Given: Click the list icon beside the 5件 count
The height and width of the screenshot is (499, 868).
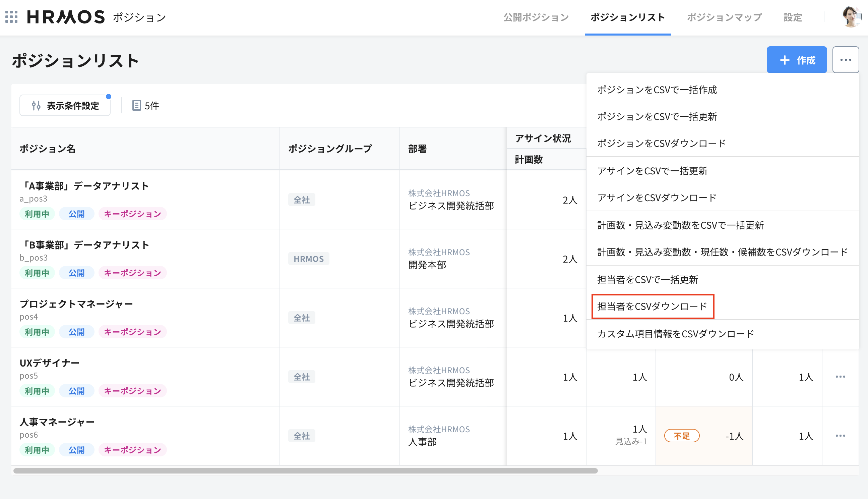Looking at the screenshot, I should (x=137, y=106).
